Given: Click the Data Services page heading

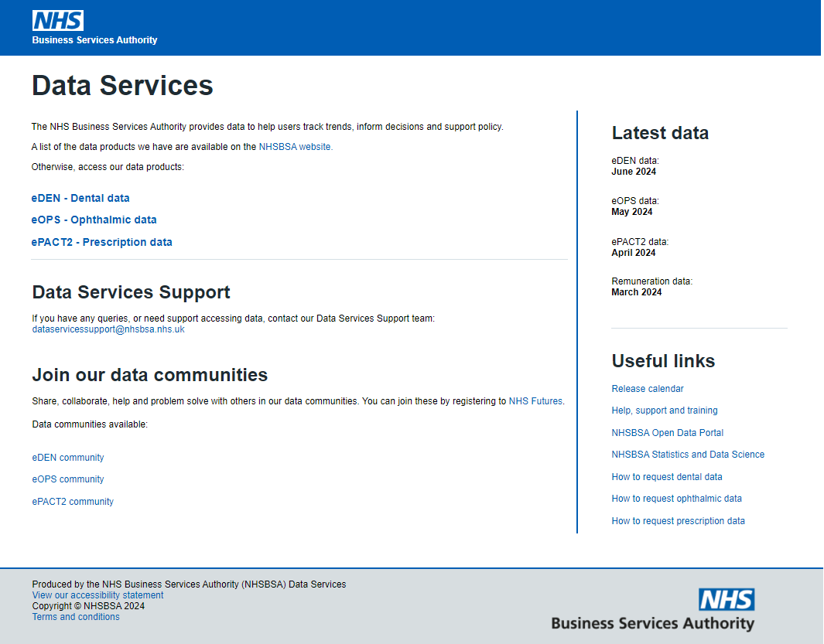Looking at the screenshot, I should pos(122,85).
